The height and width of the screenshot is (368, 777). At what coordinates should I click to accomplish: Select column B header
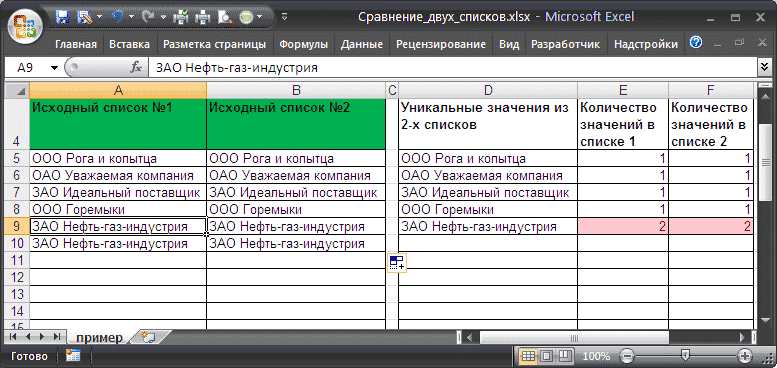(296, 90)
